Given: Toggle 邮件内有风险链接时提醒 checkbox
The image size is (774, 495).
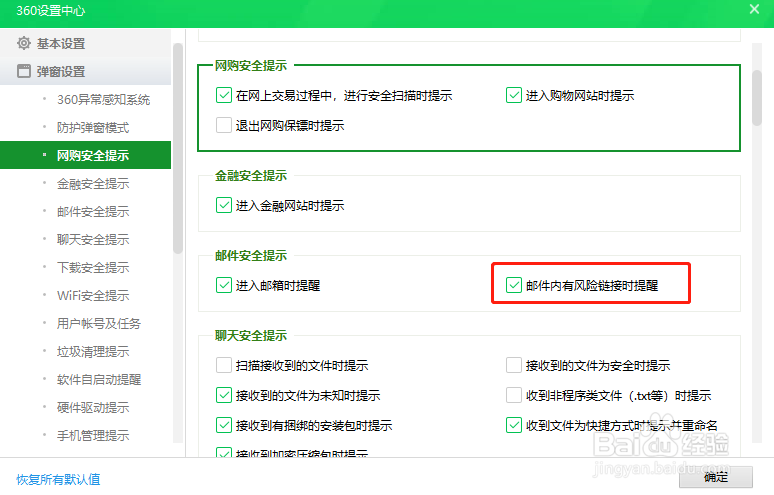Looking at the screenshot, I should click(514, 285).
